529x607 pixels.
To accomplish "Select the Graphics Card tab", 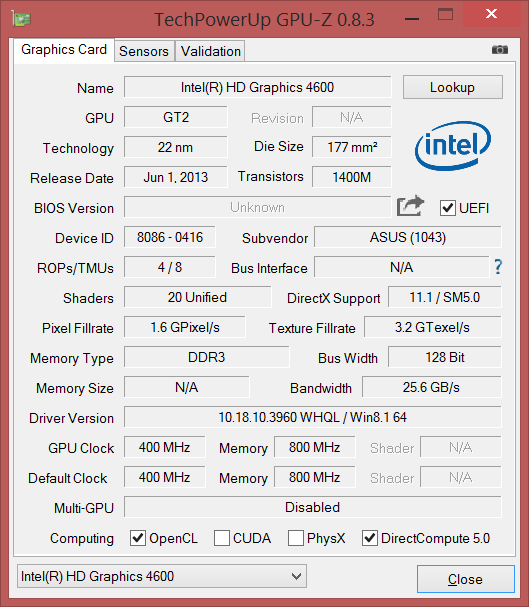I will (64, 50).
